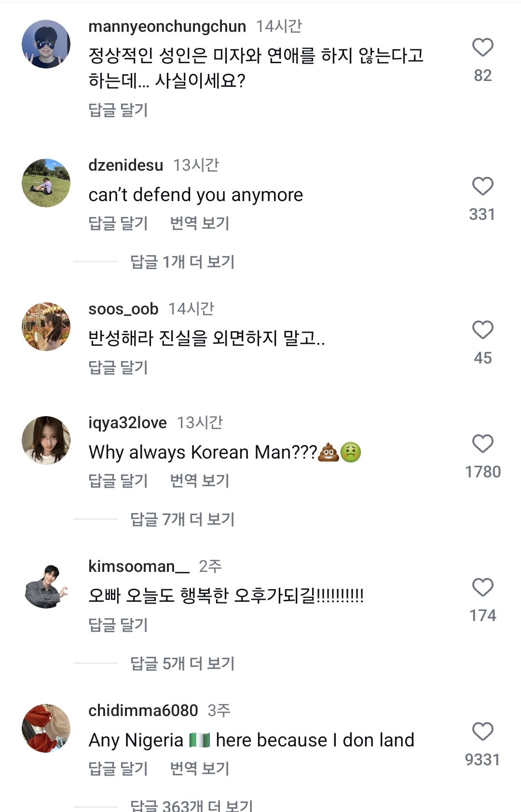The height and width of the screenshot is (812, 521).
Task: Expand 7 more replies under iqya32love
Action: click(x=182, y=519)
